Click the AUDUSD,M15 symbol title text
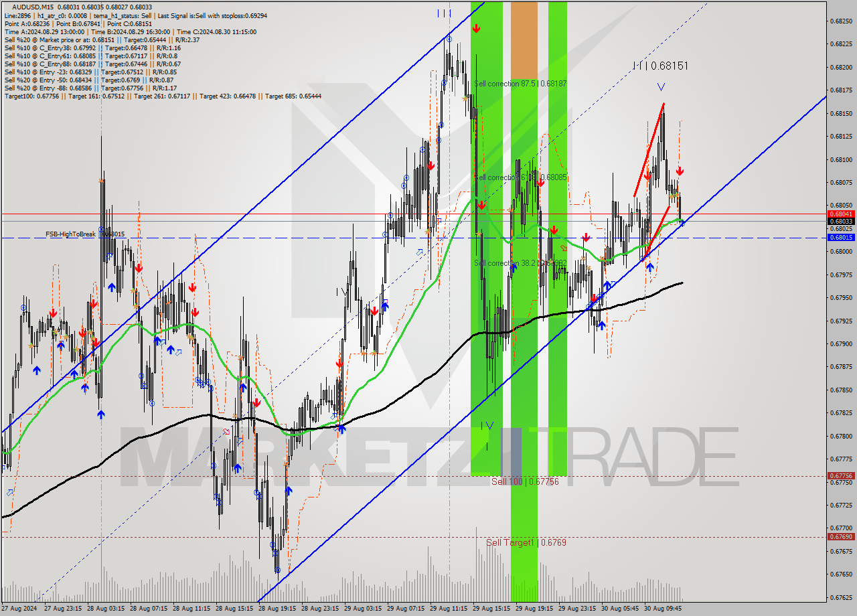Image resolution: width=857 pixels, height=616 pixels. pyautogui.click(x=33, y=7)
